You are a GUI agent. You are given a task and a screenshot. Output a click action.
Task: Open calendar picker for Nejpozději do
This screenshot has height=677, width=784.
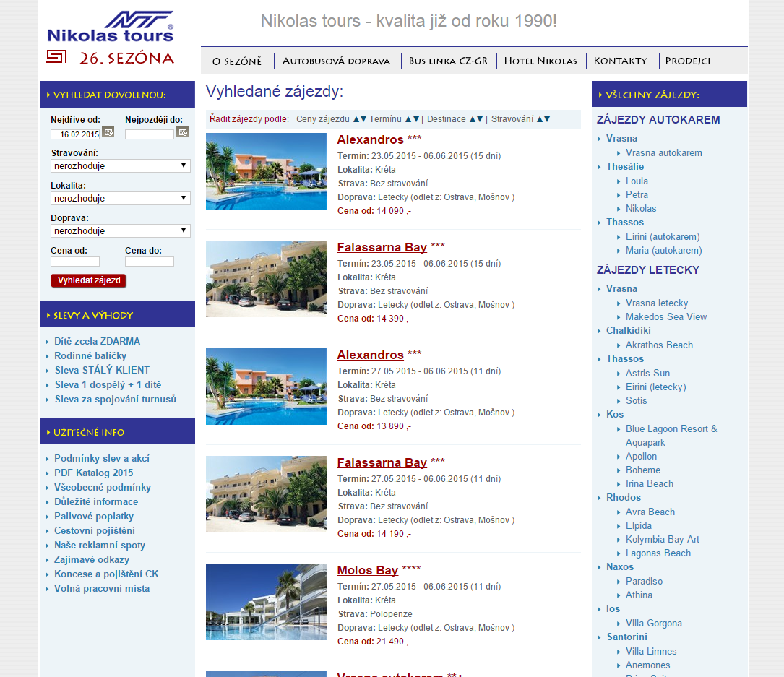pos(183,132)
